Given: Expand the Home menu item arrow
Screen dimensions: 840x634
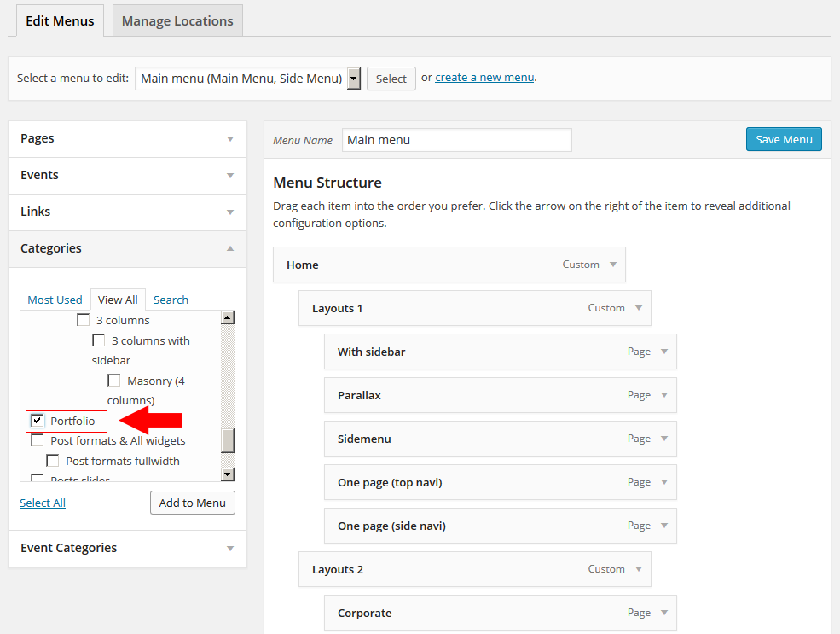Looking at the screenshot, I should pos(612,265).
